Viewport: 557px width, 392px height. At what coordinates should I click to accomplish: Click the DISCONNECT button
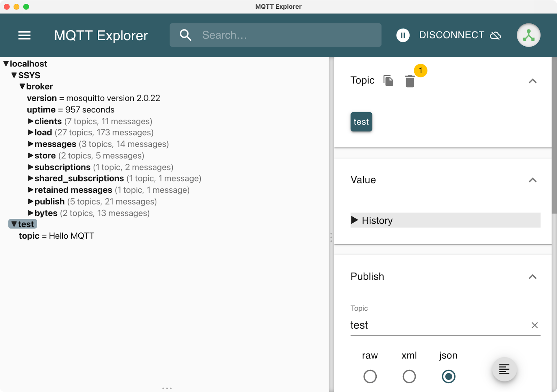click(452, 35)
